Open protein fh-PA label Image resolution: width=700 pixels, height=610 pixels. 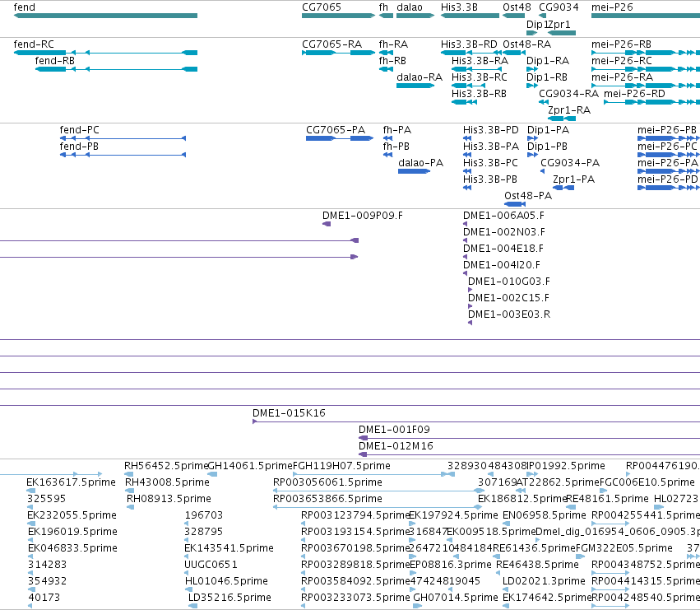[x=396, y=130]
